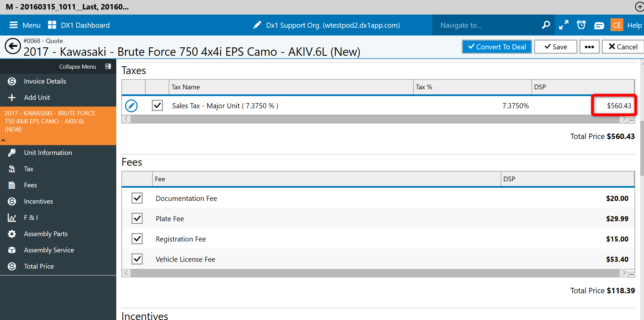Viewport: 644px width, 320px height.
Task: Sort by Tax Name column header
Action: click(291, 87)
